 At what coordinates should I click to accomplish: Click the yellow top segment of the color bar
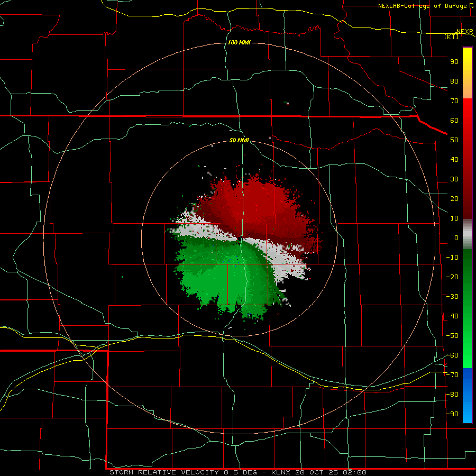coord(467,73)
